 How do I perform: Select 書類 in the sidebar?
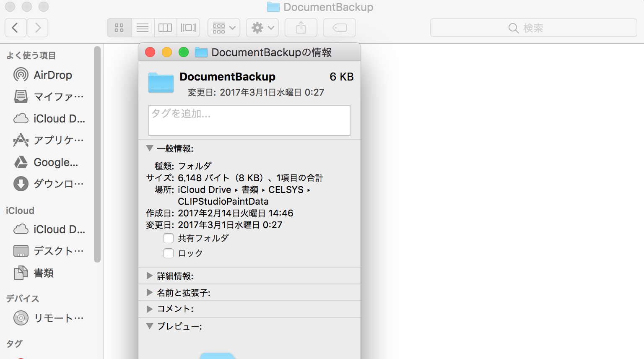[43, 273]
